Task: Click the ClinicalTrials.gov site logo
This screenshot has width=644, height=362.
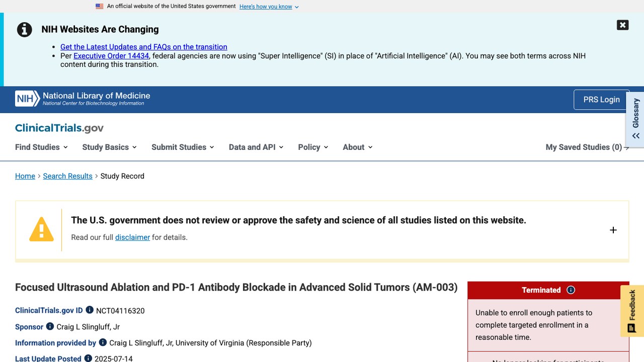Action: click(x=59, y=128)
